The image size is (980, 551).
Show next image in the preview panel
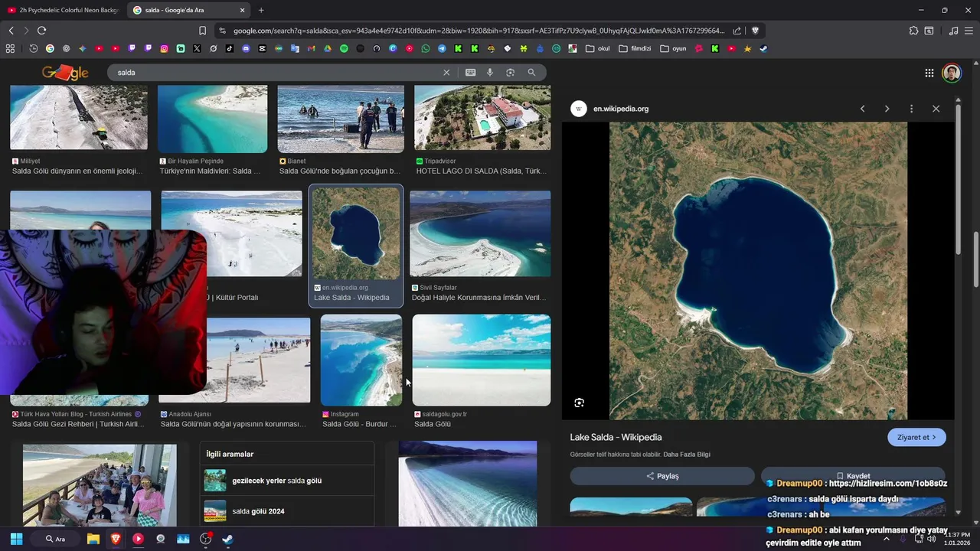(887, 109)
